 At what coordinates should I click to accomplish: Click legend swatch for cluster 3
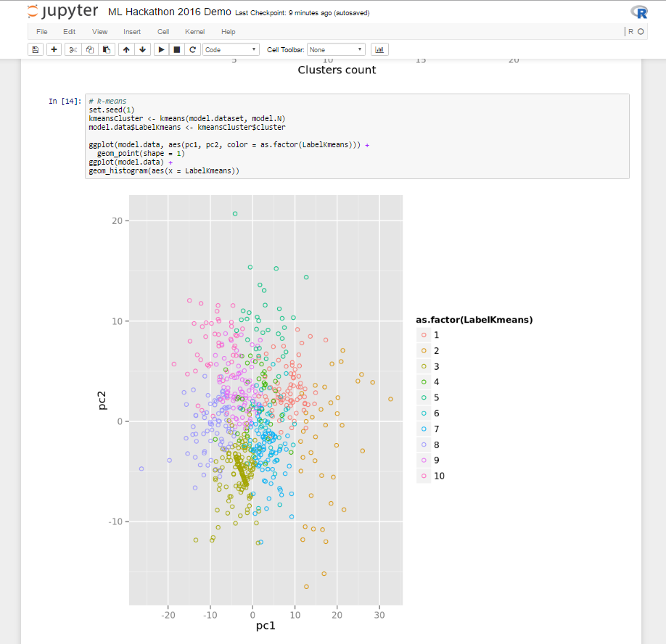[x=424, y=366]
